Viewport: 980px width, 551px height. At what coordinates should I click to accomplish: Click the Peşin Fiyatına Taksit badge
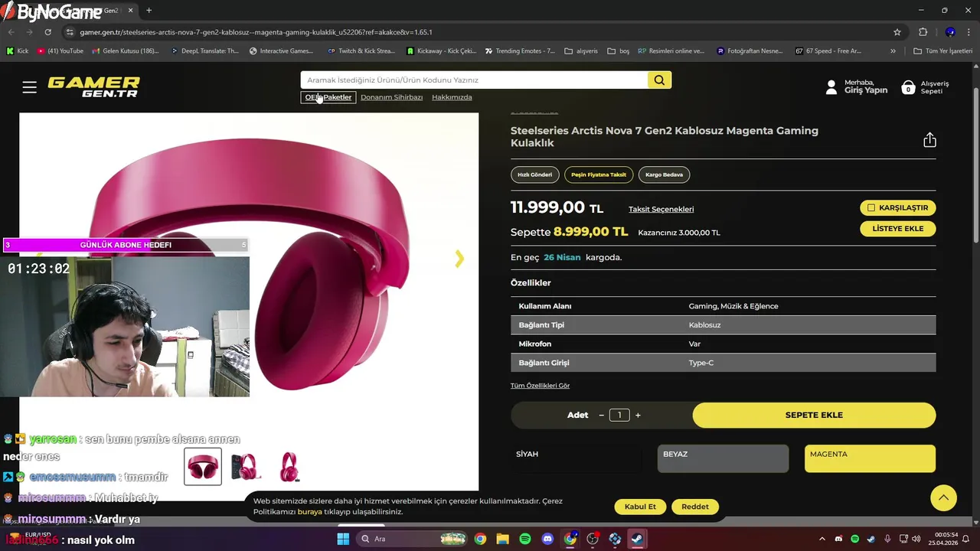coord(599,174)
